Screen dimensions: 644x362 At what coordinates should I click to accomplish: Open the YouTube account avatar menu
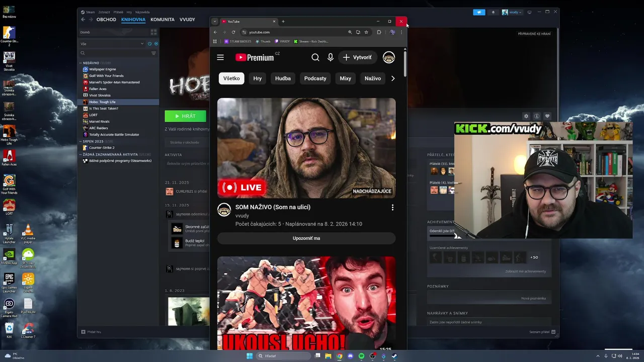(x=389, y=57)
